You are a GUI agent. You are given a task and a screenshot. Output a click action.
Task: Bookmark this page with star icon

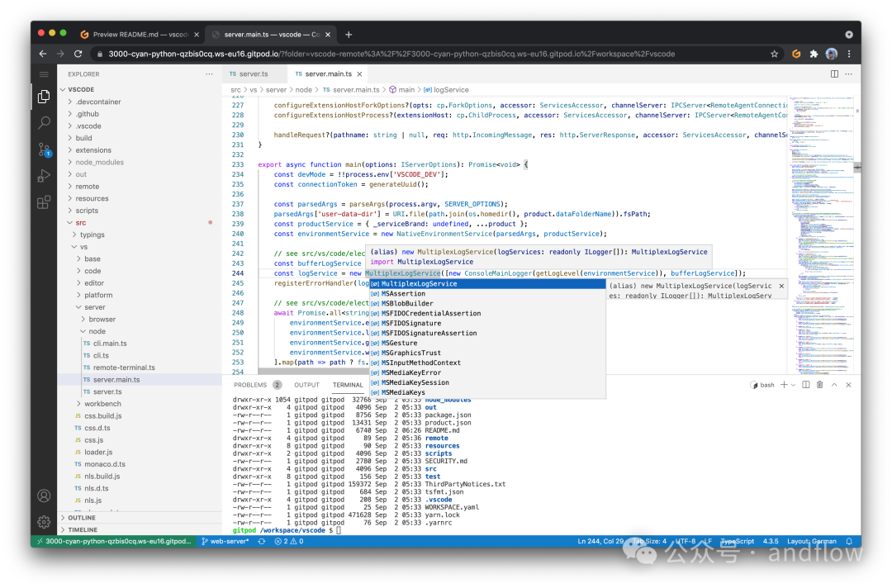pos(774,54)
